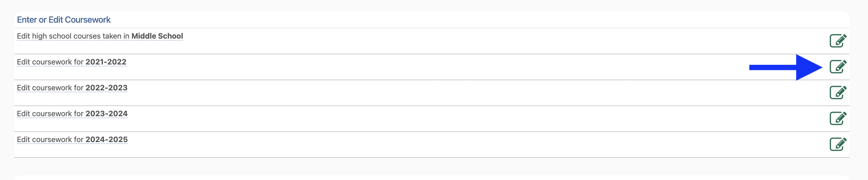The image size is (868, 180).
Task: Click the word 'Enter' in the section heading
Action: (x=27, y=20)
